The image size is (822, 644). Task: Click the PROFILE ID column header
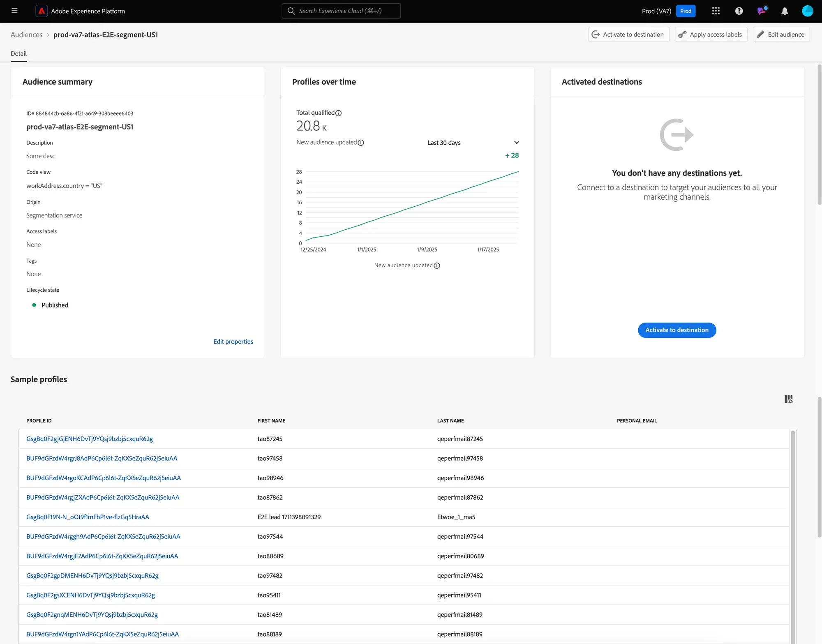coord(39,421)
